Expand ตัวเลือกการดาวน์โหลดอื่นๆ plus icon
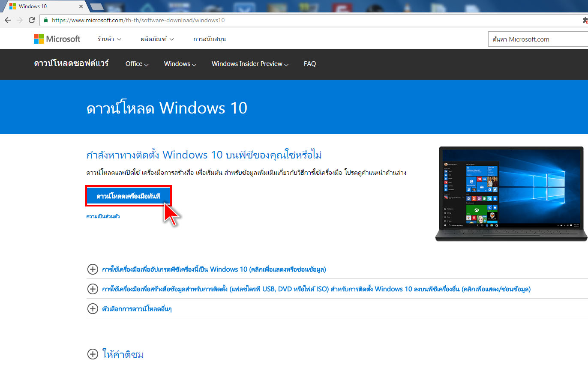The width and height of the screenshot is (588, 365). pos(93,308)
